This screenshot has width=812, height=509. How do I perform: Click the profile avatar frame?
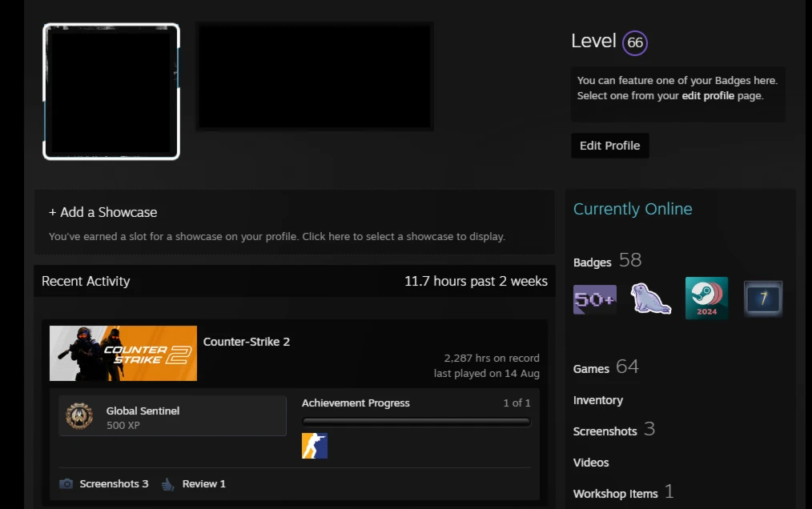pos(111,92)
